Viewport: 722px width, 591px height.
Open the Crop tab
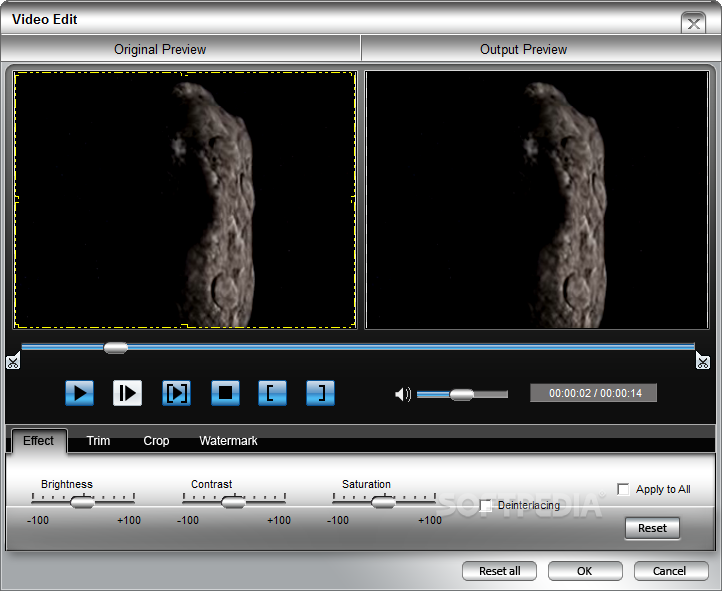tap(156, 441)
